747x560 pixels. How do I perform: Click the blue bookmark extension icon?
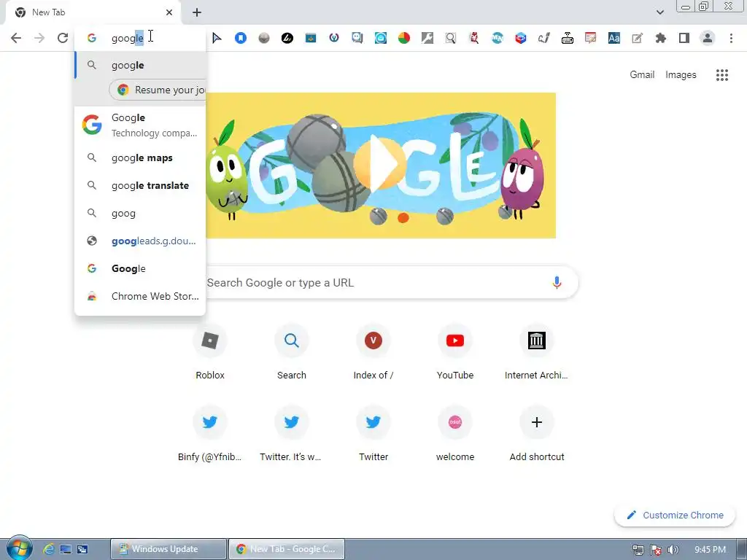(241, 38)
